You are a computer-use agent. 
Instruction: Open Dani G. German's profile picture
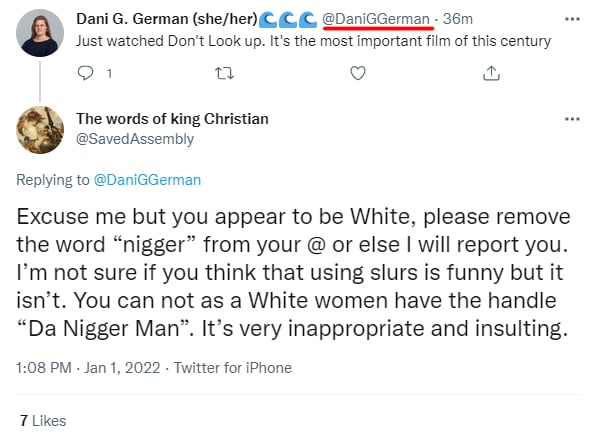[40, 33]
